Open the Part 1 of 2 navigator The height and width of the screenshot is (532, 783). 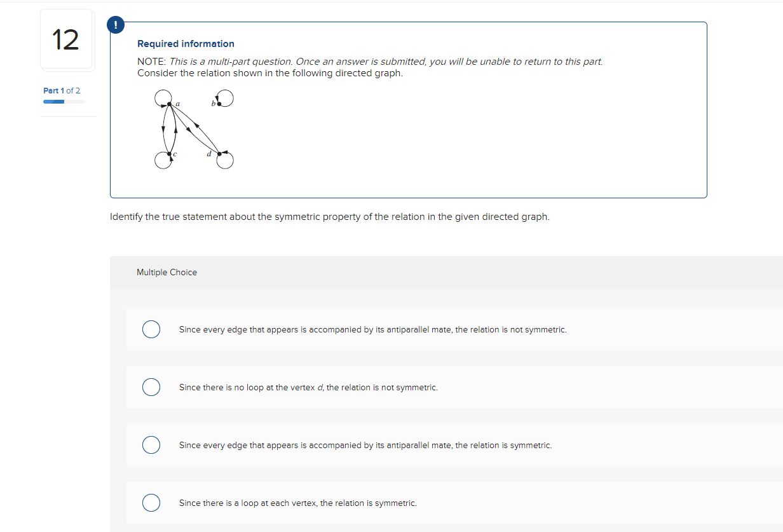(x=62, y=90)
